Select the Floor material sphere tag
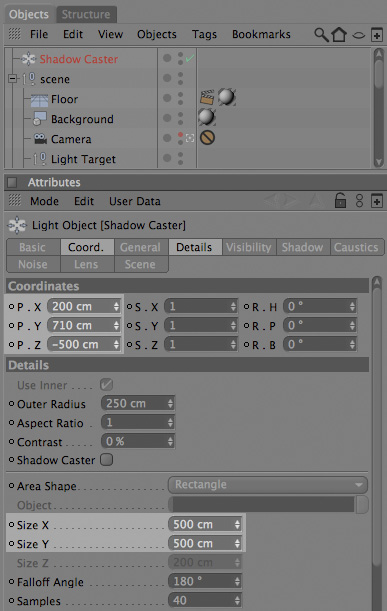Viewport: 387px width, 611px height. pyautogui.click(x=226, y=97)
